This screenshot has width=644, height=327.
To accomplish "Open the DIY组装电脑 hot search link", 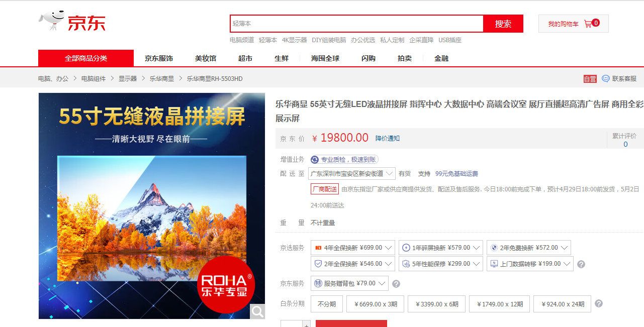I will (329, 40).
